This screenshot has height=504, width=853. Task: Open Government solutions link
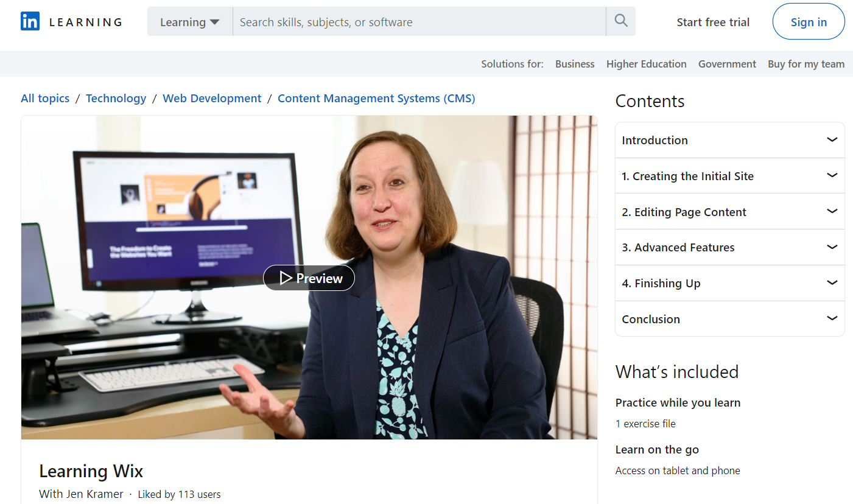(x=727, y=64)
